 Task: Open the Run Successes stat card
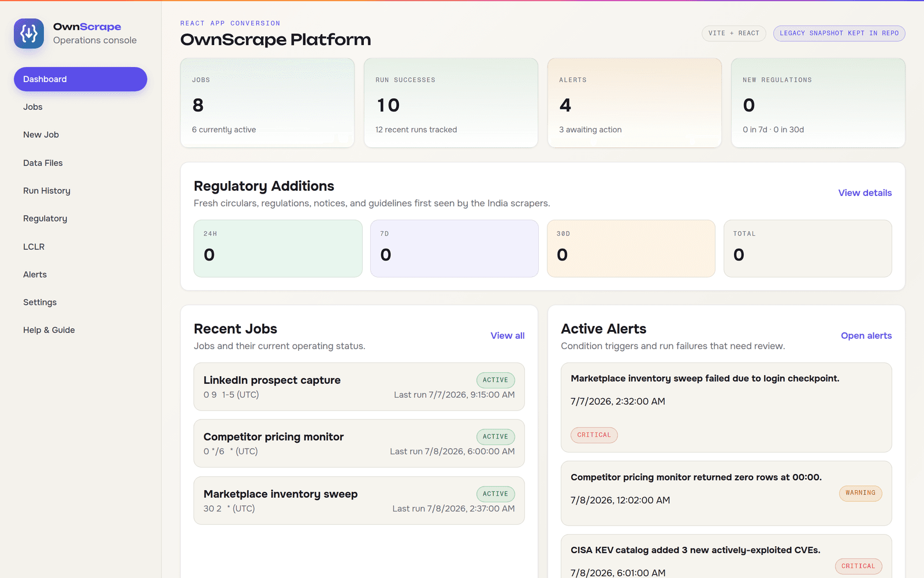(x=451, y=103)
